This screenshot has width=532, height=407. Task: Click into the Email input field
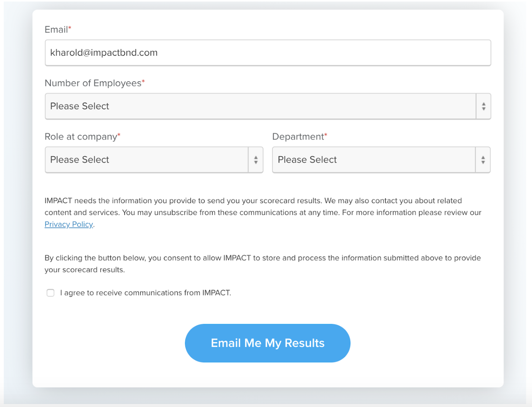[x=268, y=53]
